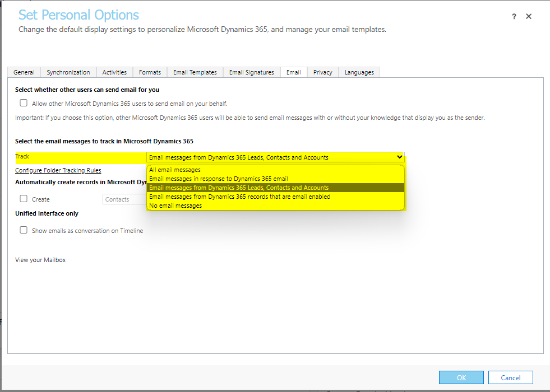Choose "Email messages in response to Dynamics 365 email"
Screen dimensions: 550x392
click(275, 179)
